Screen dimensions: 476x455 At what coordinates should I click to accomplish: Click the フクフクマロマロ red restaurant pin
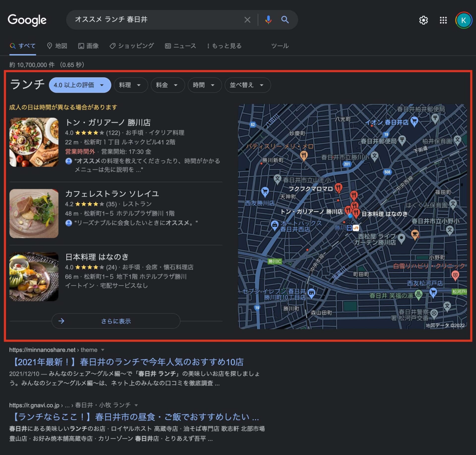point(338,188)
